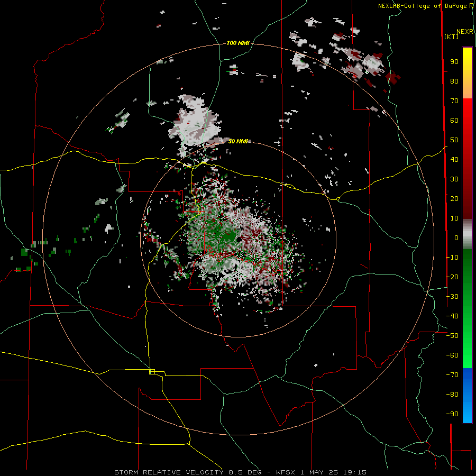Click the 40 value on the velocity scale
Viewport: 476px width, 476px height.
454,159
